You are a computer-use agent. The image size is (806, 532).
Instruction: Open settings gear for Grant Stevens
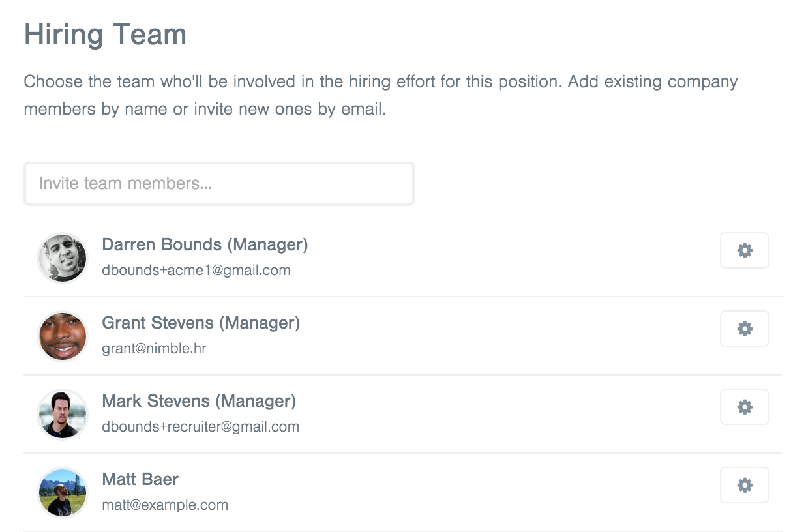pos(744,329)
